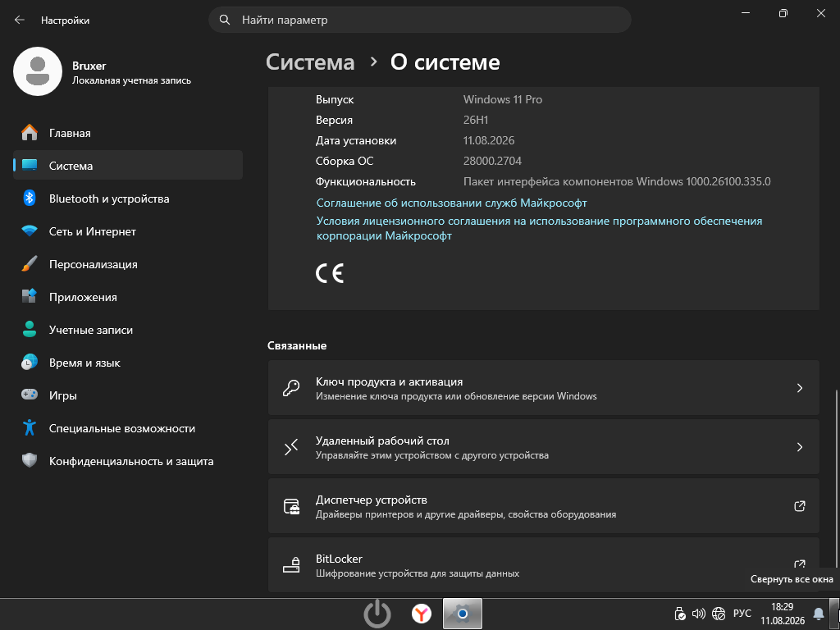
Task: Click the search magnifier icon
Action: (225, 21)
